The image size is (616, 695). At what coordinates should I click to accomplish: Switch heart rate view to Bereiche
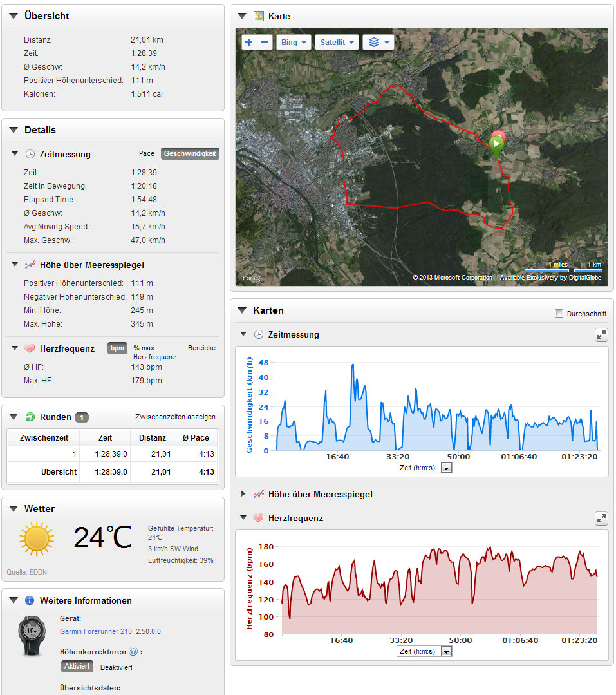tap(201, 348)
